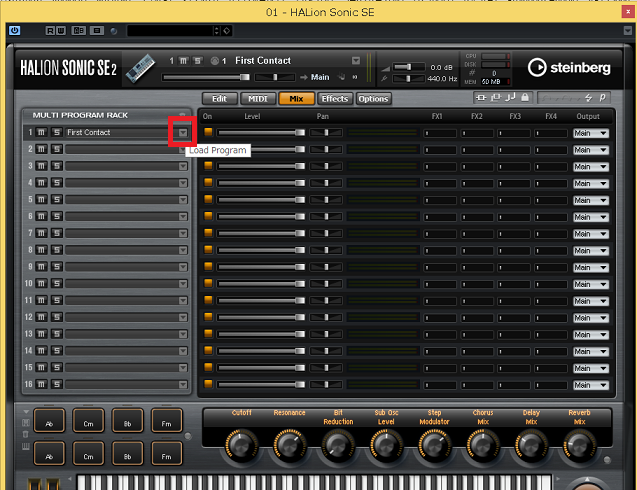Mute slot 4 in Multi Program Rack

coord(41,183)
